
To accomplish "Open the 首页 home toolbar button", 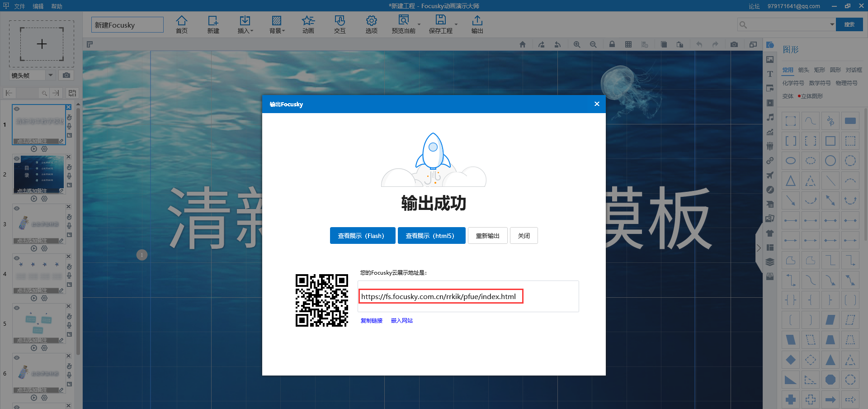I will pyautogui.click(x=182, y=24).
